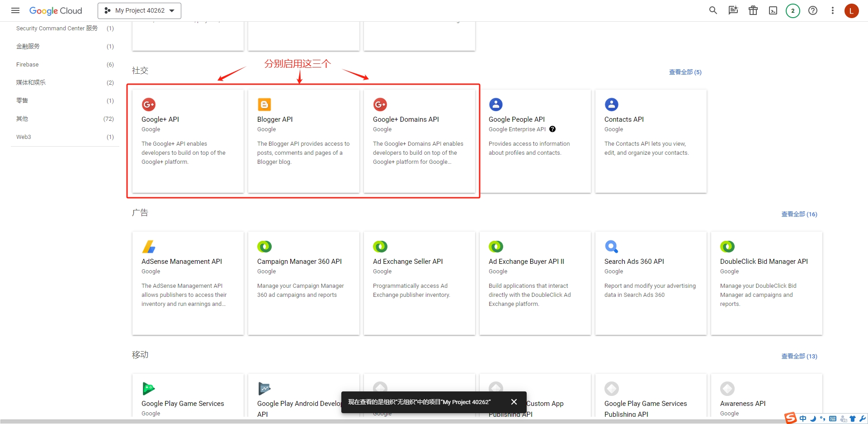The width and height of the screenshot is (868, 424).
Task: Filter by Security Command Center category
Action: [65, 28]
